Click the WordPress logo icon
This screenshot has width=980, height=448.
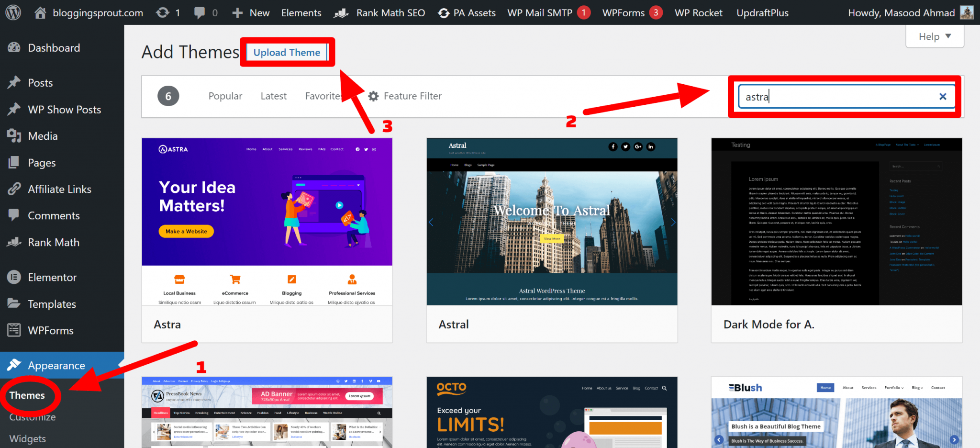(13, 12)
